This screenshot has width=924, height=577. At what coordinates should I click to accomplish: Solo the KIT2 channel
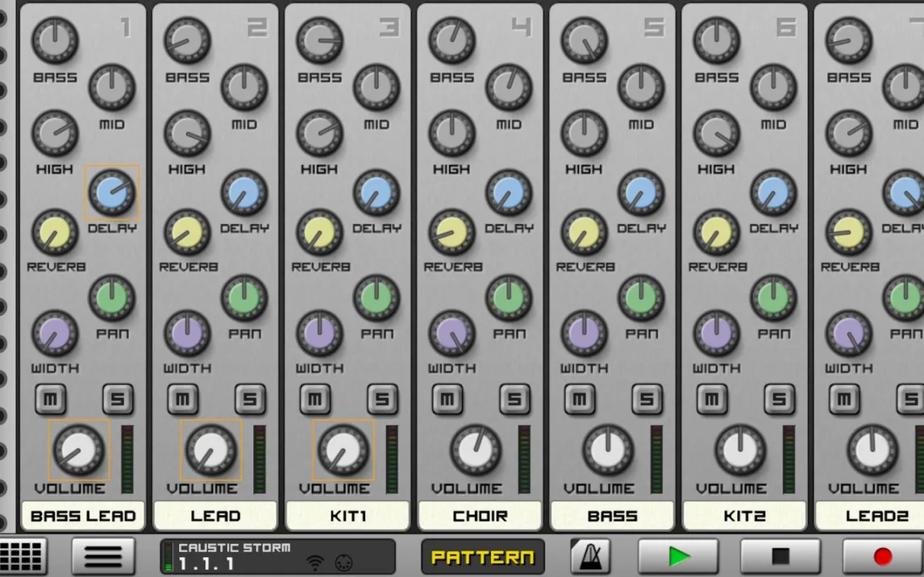[779, 399]
